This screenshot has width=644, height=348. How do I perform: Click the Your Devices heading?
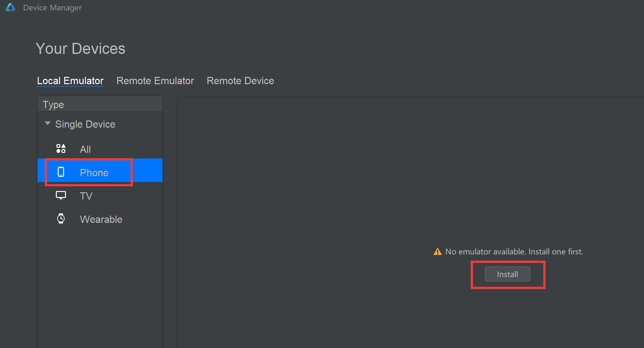tap(80, 49)
